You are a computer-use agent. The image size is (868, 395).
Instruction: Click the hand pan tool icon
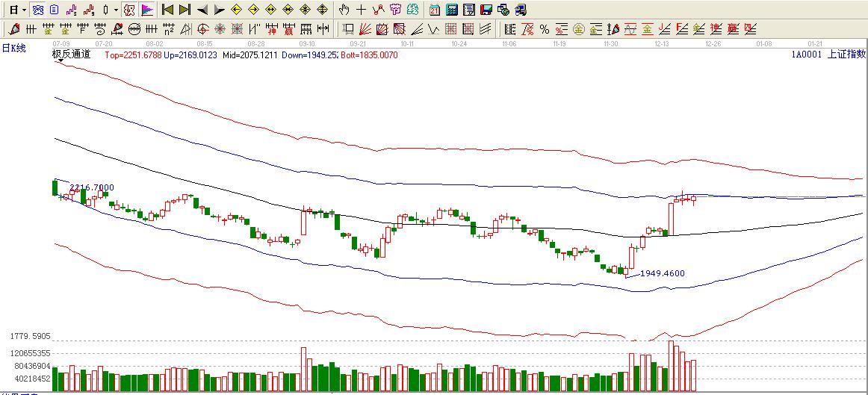click(x=344, y=10)
